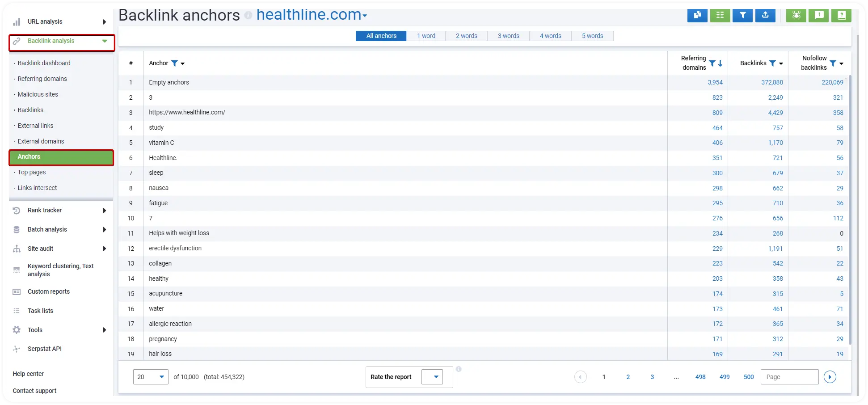This screenshot has height=405, width=868.
Task: Open the rows per page dropdown showing 20
Action: [x=151, y=377]
